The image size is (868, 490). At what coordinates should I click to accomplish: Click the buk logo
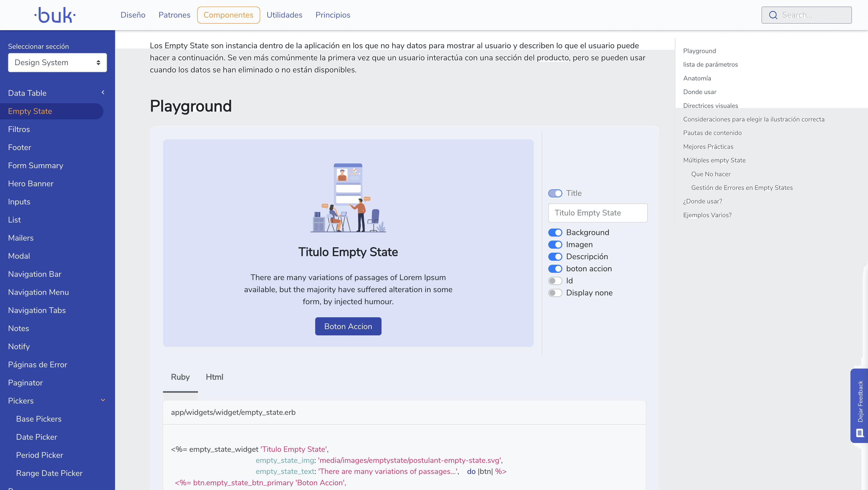[x=55, y=15]
